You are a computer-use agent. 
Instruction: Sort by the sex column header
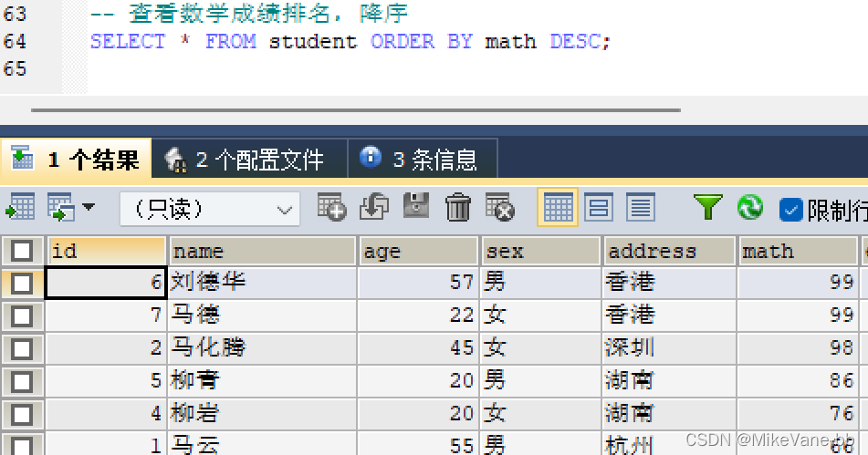(x=541, y=251)
